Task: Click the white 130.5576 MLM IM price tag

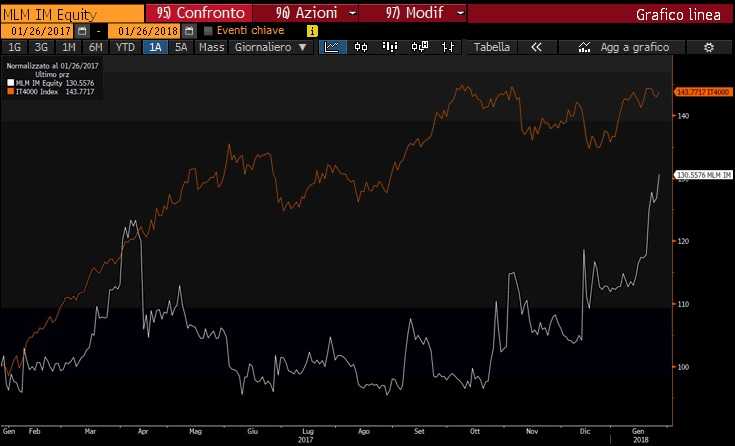Action: click(703, 175)
